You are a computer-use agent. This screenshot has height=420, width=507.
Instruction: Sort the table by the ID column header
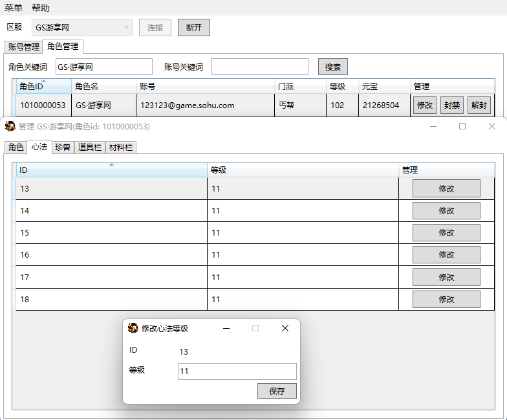pyautogui.click(x=111, y=170)
